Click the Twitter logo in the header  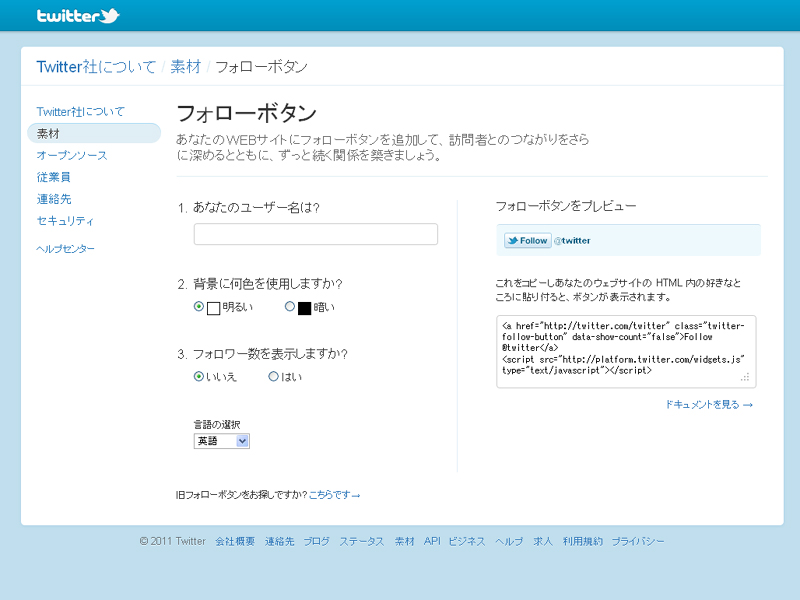[78, 16]
